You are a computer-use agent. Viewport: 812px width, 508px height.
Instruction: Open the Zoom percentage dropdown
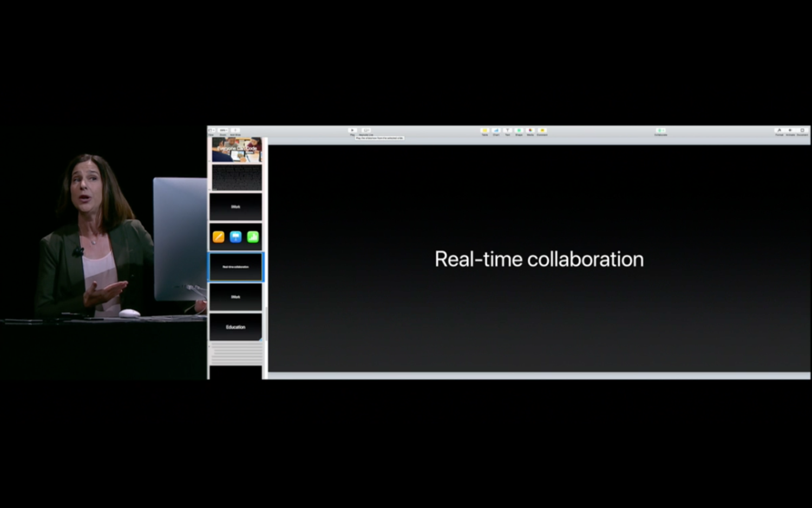pyautogui.click(x=223, y=131)
